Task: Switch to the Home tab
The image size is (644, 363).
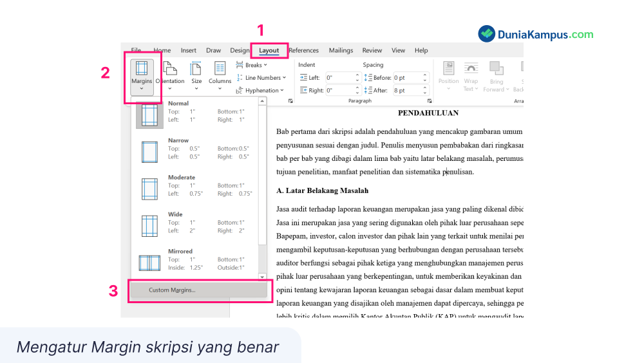Action: point(162,50)
